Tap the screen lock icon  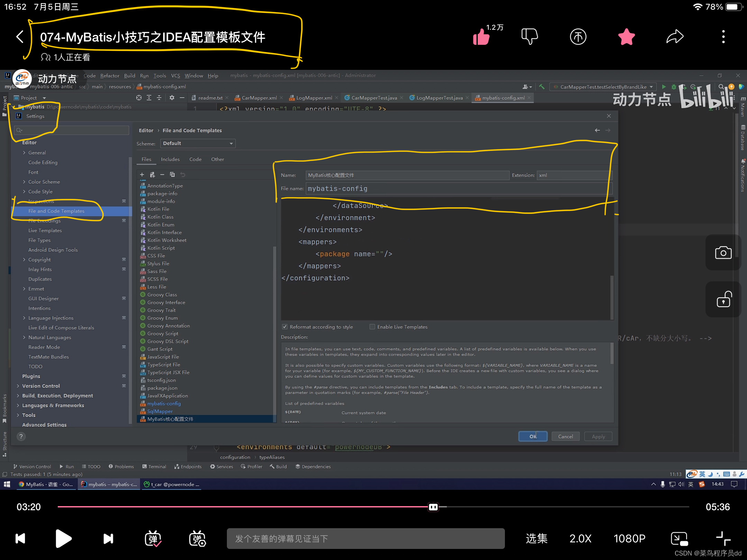coord(723,300)
